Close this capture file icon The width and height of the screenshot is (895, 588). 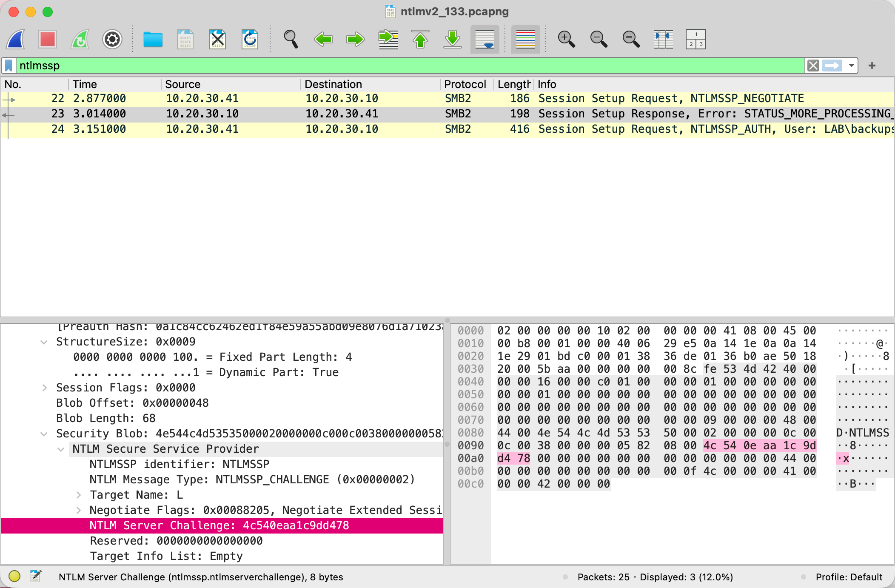(x=217, y=39)
